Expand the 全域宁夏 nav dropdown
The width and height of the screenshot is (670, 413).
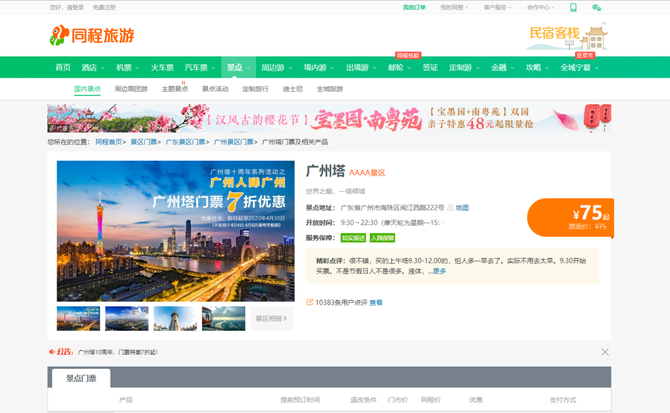[597, 68]
